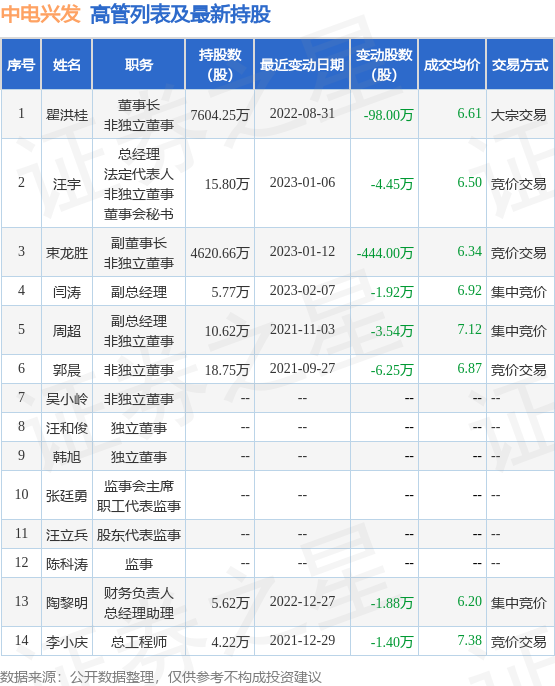Click the name 汪宇
Viewport: 555px width, 686px height.
(x=67, y=184)
